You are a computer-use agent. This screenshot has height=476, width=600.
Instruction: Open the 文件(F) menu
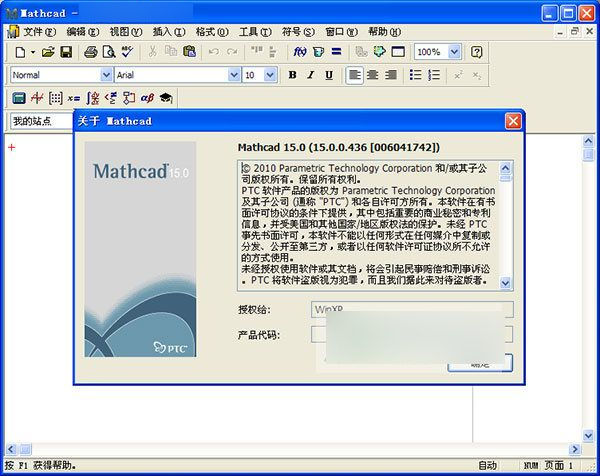pos(39,32)
